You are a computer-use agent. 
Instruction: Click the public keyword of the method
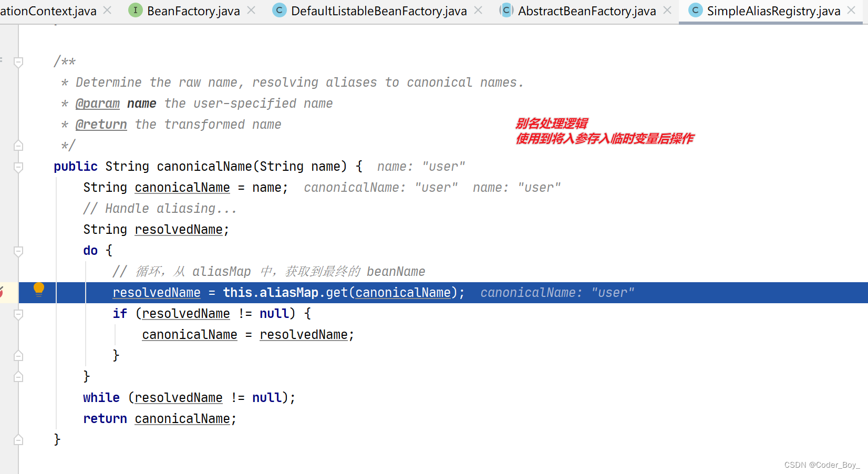click(76, 167)
